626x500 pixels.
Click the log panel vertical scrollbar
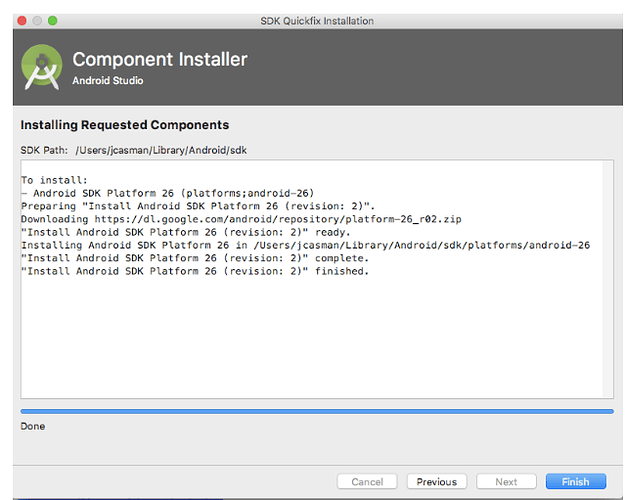[x=608, y=279]
